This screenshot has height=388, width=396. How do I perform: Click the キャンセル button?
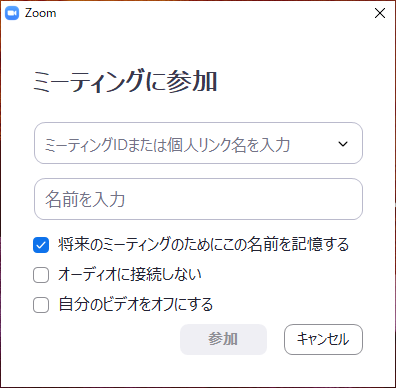coord(323,339)
